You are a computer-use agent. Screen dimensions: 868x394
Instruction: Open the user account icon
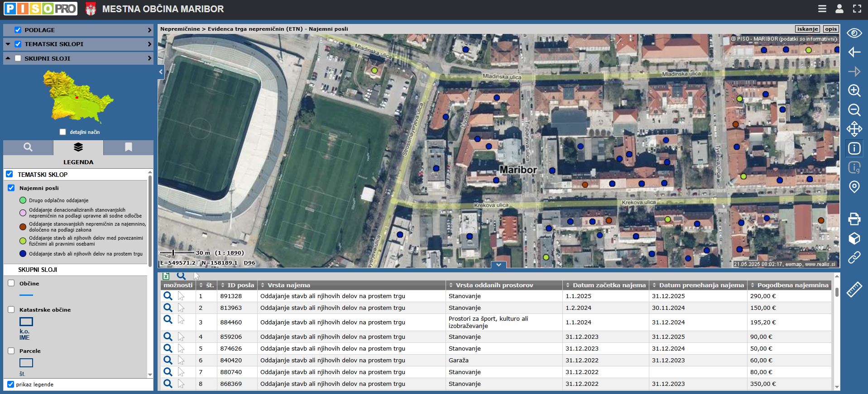[839, 9]
